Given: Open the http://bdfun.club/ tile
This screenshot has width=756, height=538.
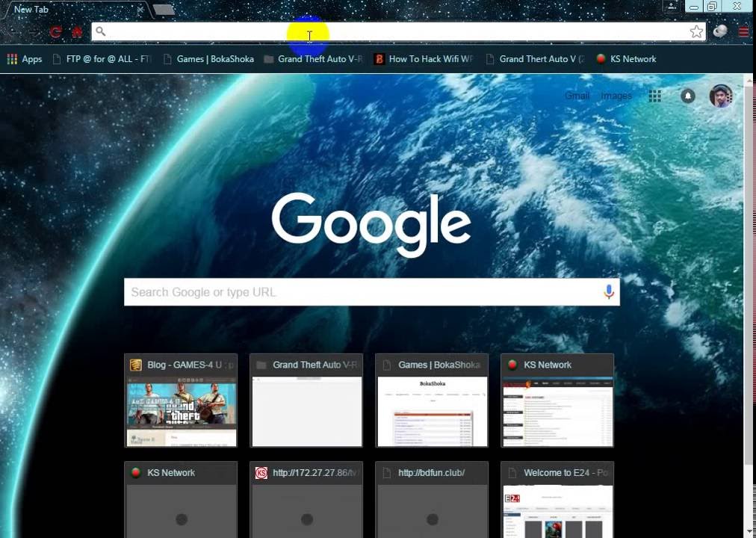Looking at the screenshot, I should click(432, 499).
